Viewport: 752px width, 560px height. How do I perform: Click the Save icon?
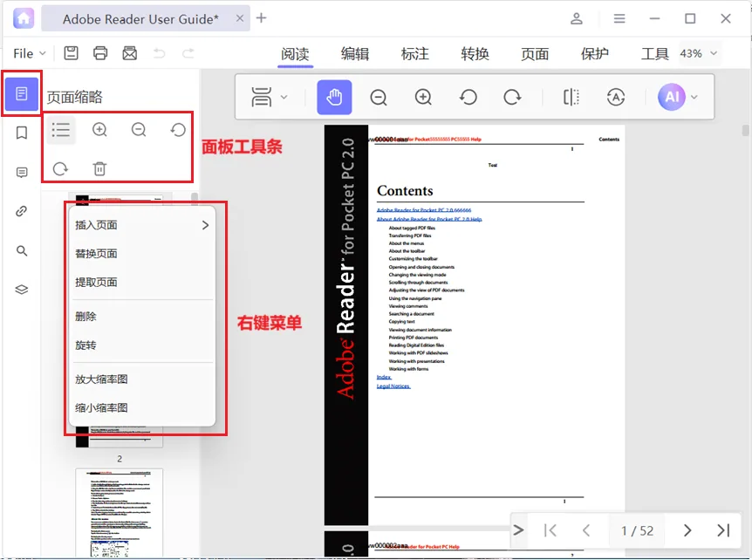(x=71, y=52)
